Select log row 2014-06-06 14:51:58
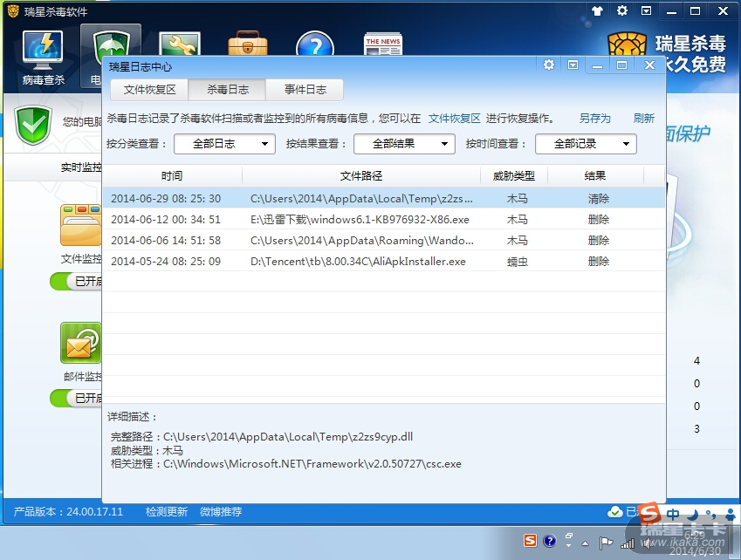Viewport: 741px width, 560px height. [x=384, y=241]
